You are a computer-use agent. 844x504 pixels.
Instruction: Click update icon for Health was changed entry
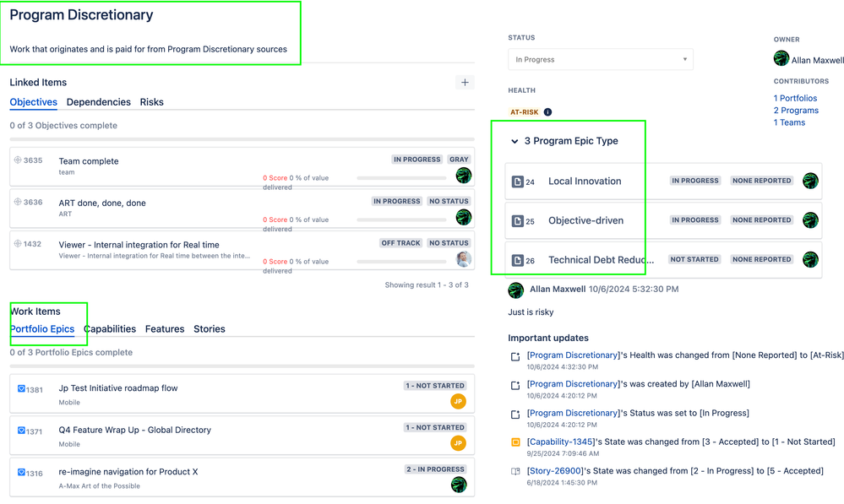pyautogui.click(x=515, y=356)
